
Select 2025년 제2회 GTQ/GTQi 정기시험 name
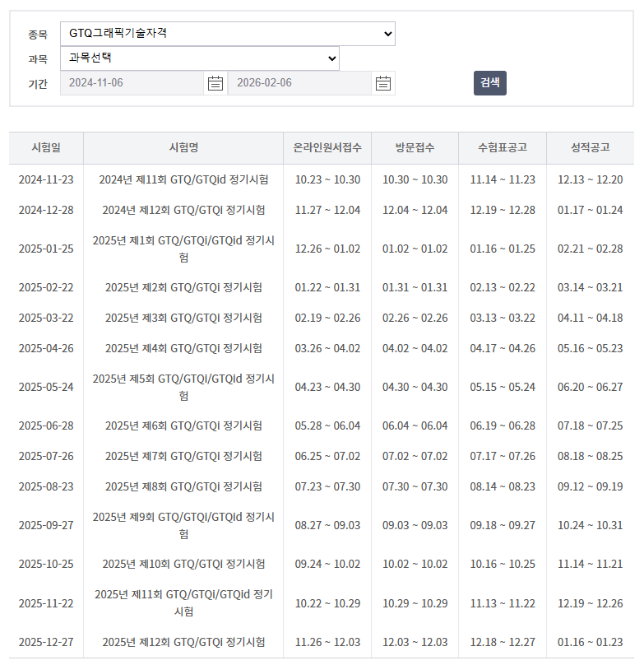pos(183,287)
